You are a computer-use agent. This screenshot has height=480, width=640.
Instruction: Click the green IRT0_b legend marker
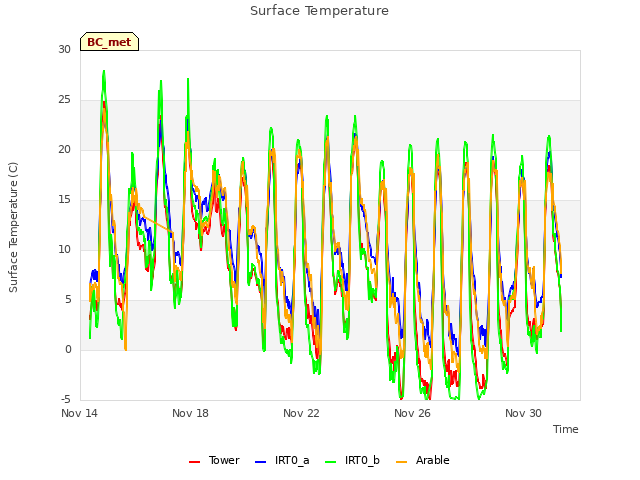click(x=331, y=462)
